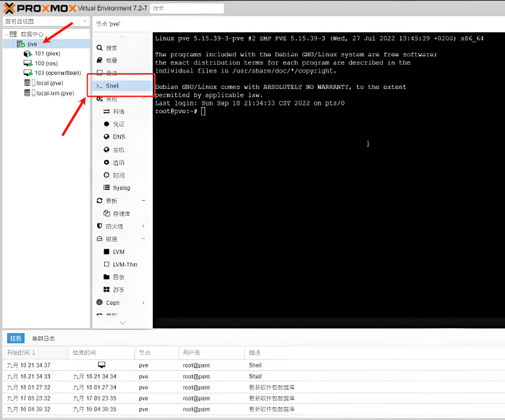The height and width of the screenshot is (420, 505).
Task: Open the Network (arrows icon) submenu item
Action: [x=119, y=111]
